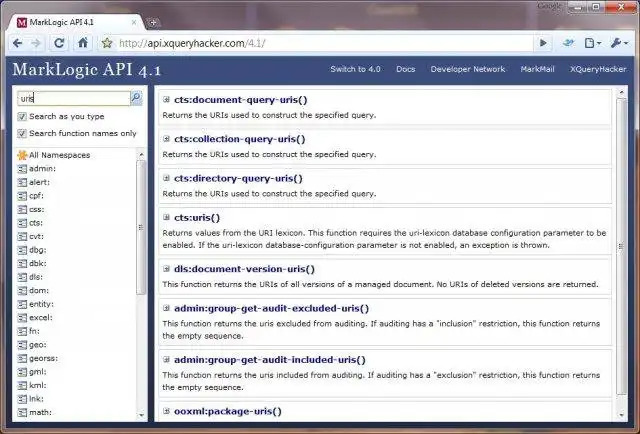This screenshot has width=640, height=434.
Task: Click the fn: namespace icon
Action: [x=22, y=331]
